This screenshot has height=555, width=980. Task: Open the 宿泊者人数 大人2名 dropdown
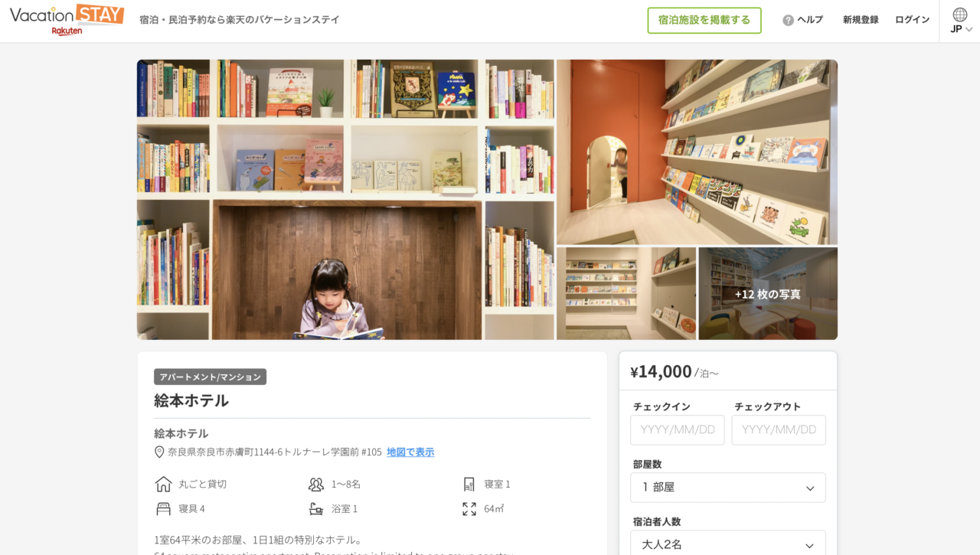[728, 545]
